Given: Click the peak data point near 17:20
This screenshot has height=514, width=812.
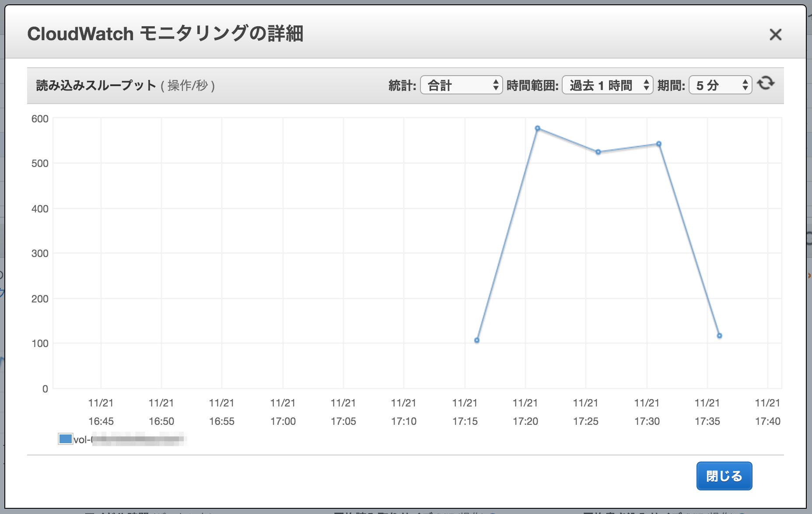Looking at the screenshot, I should 538,128.
